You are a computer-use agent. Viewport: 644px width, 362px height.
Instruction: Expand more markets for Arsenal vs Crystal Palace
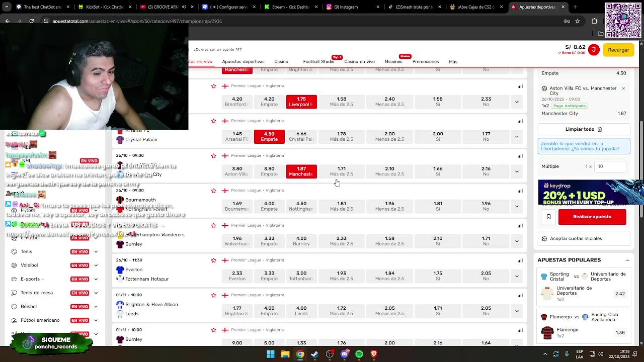coord(517,136)
